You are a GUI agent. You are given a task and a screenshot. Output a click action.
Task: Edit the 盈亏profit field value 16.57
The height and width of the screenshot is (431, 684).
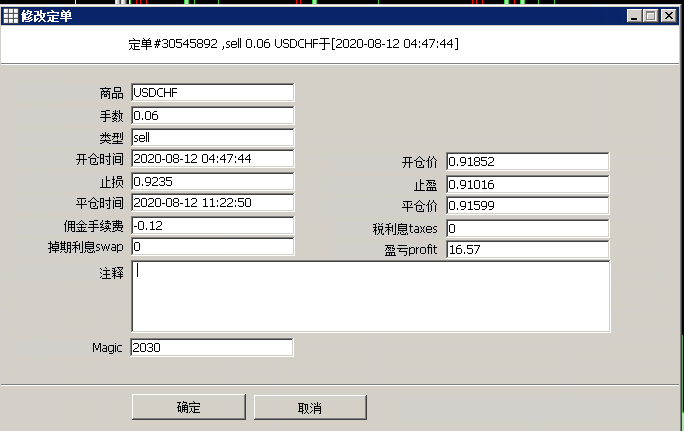click(x=527, y=249)
